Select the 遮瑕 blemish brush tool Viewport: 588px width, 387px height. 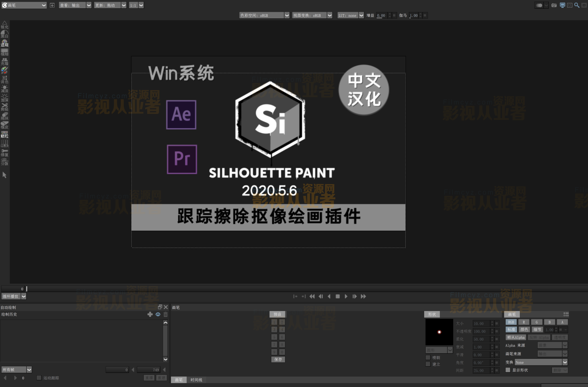[x=4, y=43]
